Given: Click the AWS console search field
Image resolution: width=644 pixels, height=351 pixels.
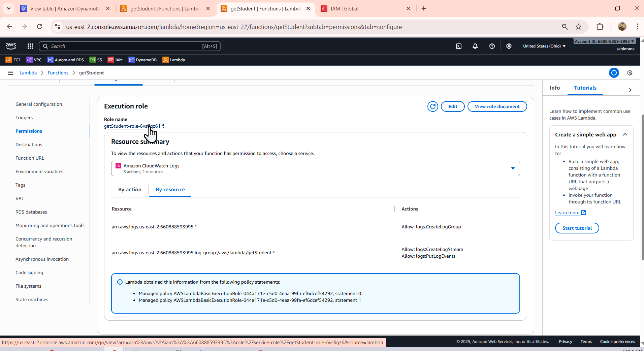Looking at the screenshot, I should [x=130, y=46].
